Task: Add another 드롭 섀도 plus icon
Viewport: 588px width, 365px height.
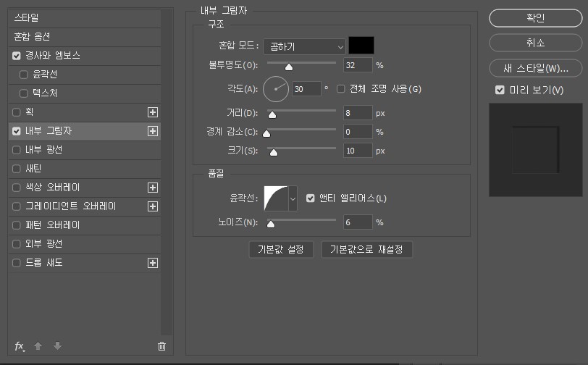Action: (x=153, y=263)
